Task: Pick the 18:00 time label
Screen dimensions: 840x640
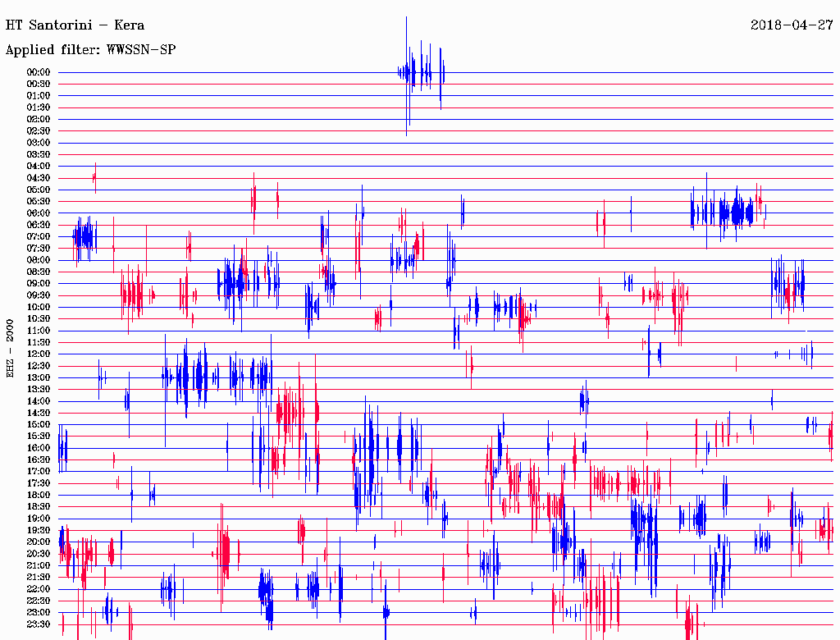Action: pyautogui.click(x=39, y=495)
